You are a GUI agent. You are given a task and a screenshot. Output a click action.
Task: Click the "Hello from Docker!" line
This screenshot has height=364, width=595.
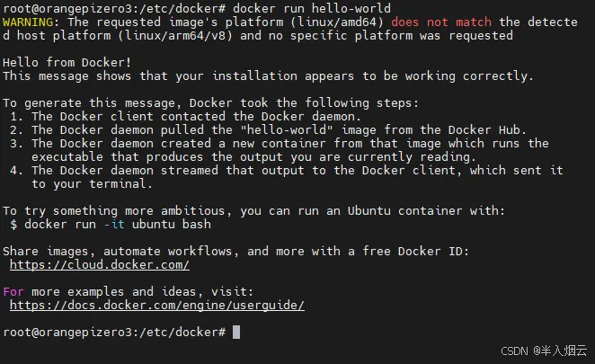[x=67, y=62]
